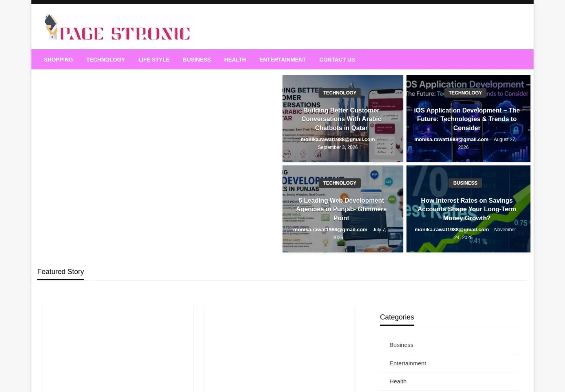Click the November 24, 2025 date
The image size is (565, 392).
pyautogui.click(x=505, y=230)
